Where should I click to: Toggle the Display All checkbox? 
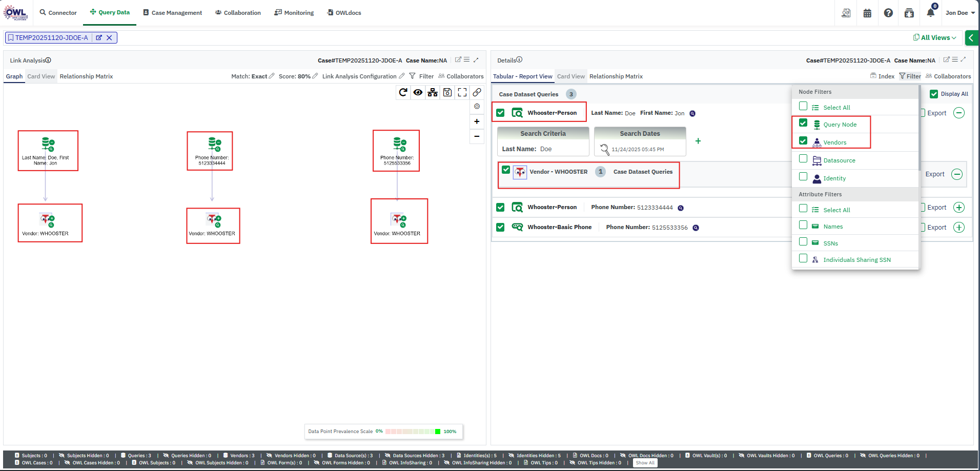(934, 94)
